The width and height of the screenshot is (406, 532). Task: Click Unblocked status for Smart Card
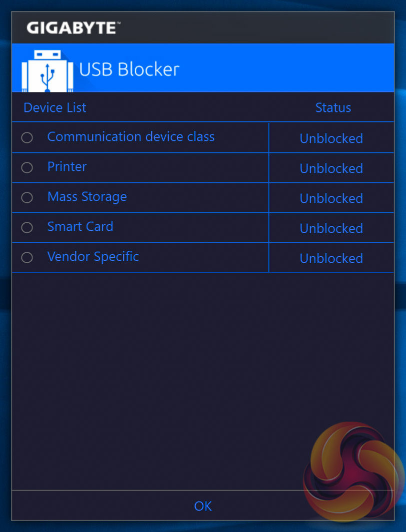[331, 228]
